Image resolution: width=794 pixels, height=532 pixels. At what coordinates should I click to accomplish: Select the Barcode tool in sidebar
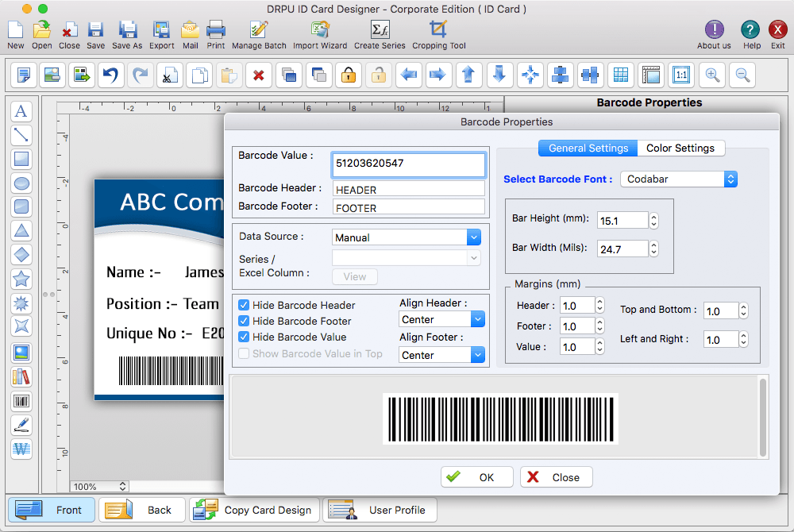(x=21, y=402)
